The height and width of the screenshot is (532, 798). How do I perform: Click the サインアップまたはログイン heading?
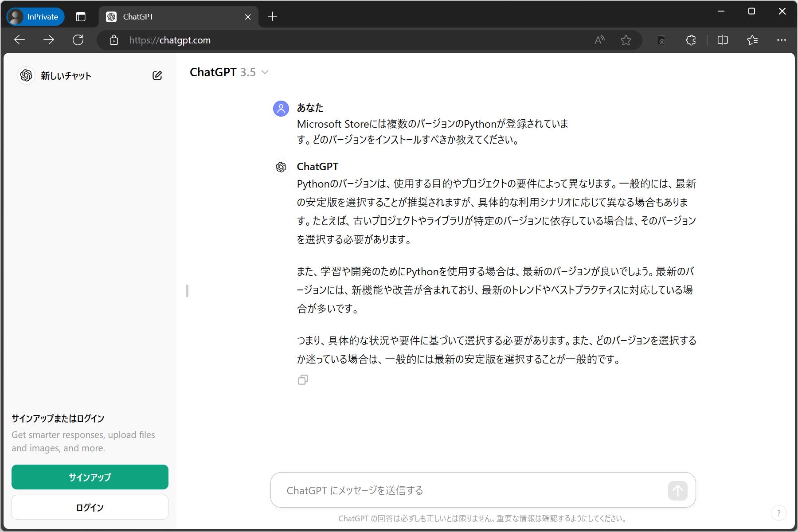click(58, 419)
